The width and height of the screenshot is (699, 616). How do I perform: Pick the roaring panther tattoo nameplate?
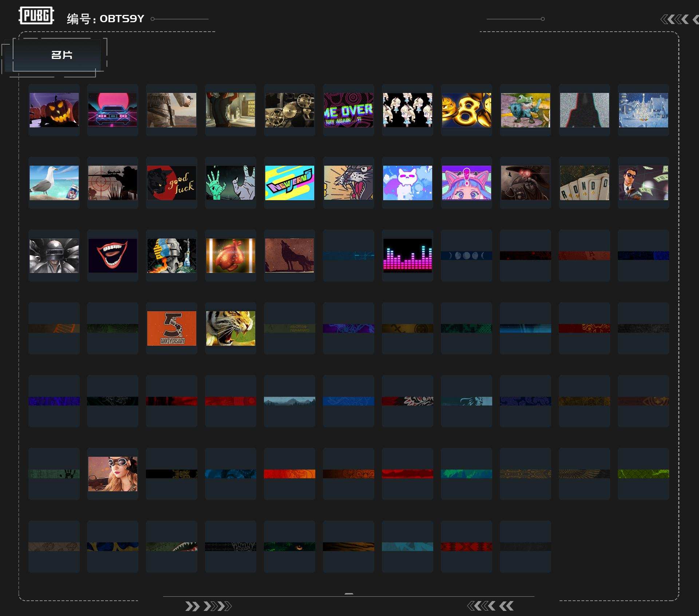click(x=348, y=183)
